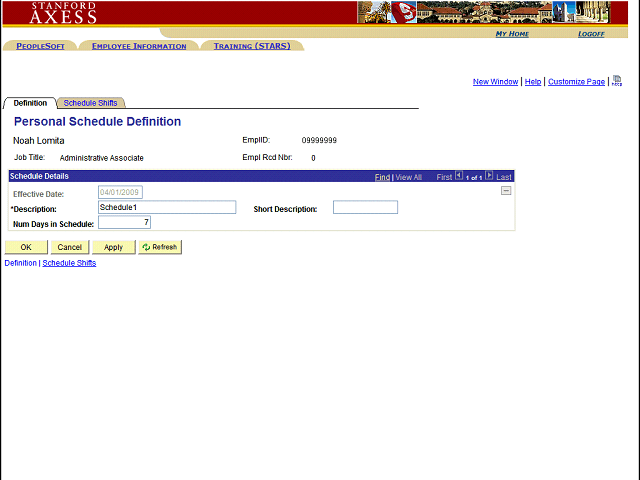Screen dimensions: 640x480
Task: Click the copy URL page icon
Action: pyautogui.click(x=617, y=80)
